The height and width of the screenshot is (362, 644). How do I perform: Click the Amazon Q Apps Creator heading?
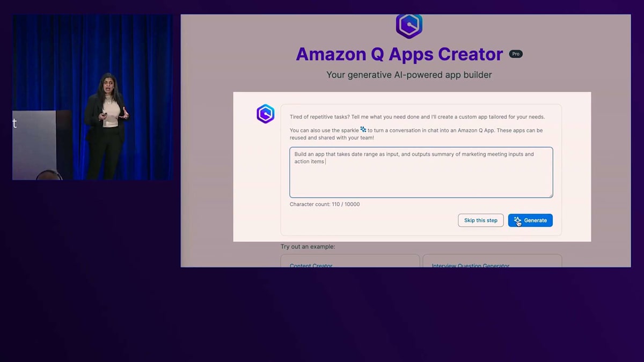pos(399,54)
